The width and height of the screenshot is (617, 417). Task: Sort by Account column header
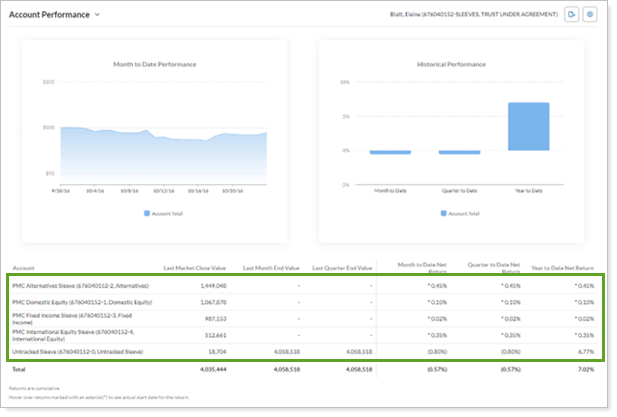(x=24, y=268)
